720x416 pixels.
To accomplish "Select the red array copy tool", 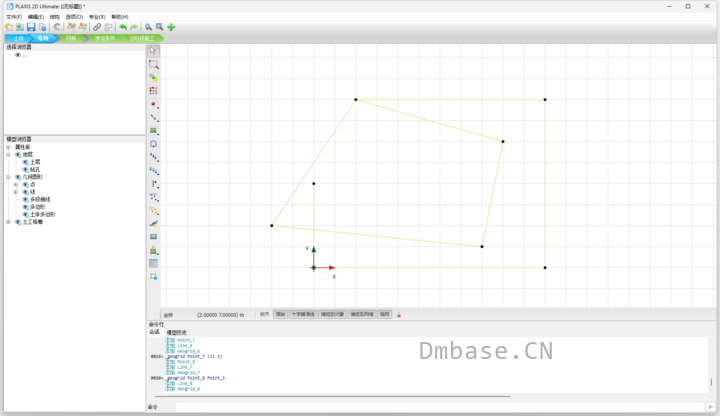I will click(x=153, y=91).
